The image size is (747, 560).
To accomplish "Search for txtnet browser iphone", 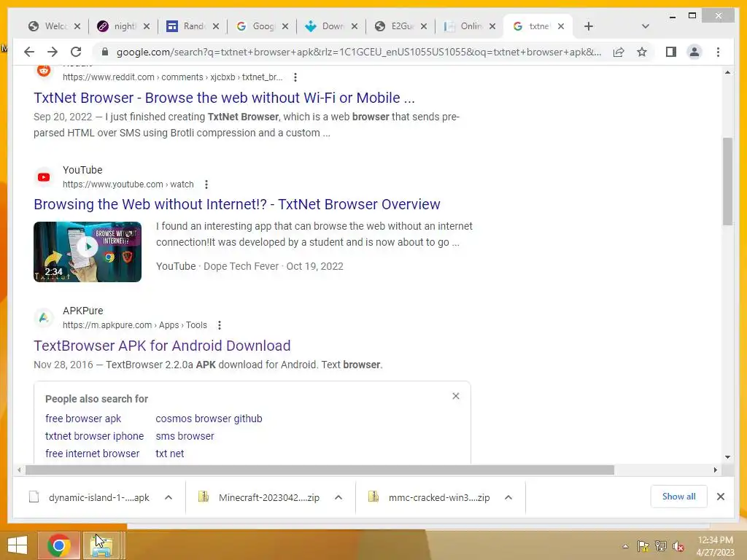I will coord(94,436).
